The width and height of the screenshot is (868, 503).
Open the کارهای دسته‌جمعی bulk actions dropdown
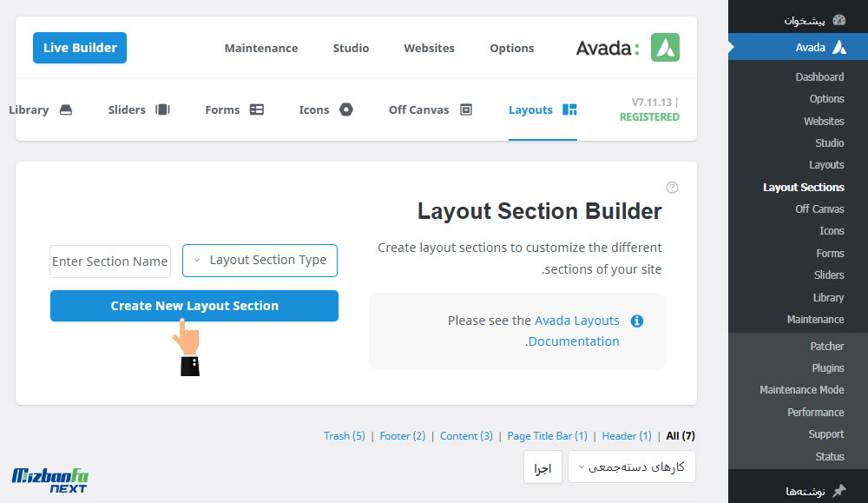tap(632, 467)
